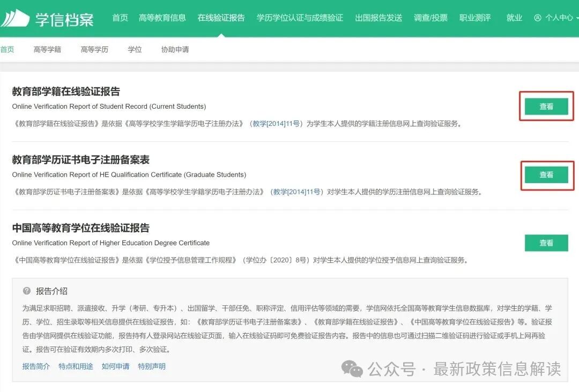This screenshot has height=392, width=579.
Task: Switch to the 高等学籍 tab
Action: click(47, 49)
